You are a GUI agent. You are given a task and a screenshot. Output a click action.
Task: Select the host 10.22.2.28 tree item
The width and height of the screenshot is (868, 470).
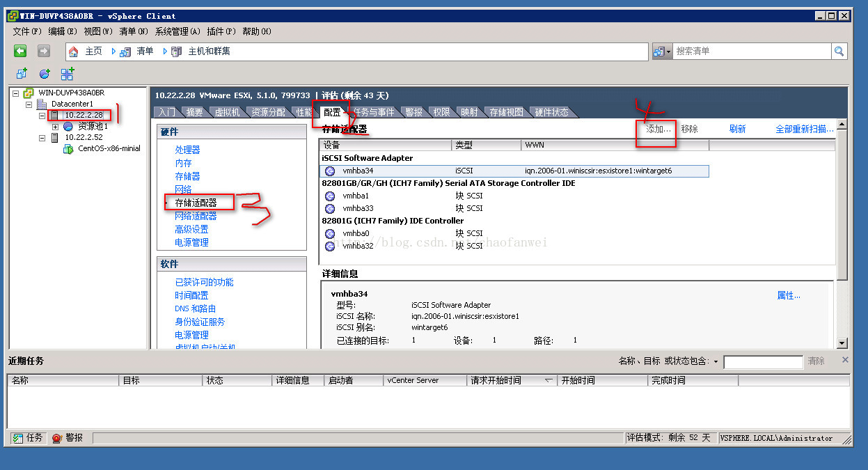pos(84,116)
